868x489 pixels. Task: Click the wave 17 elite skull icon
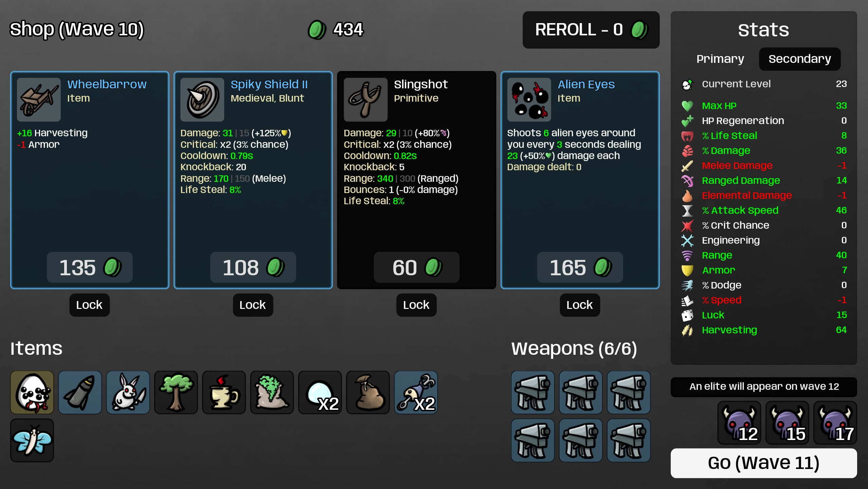[x=835, y=423]
